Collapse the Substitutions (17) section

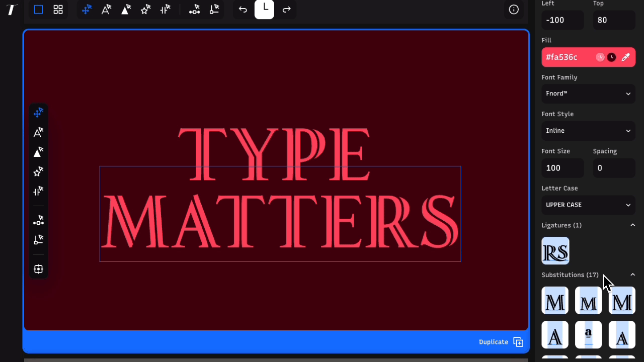(x=632, y=275)
